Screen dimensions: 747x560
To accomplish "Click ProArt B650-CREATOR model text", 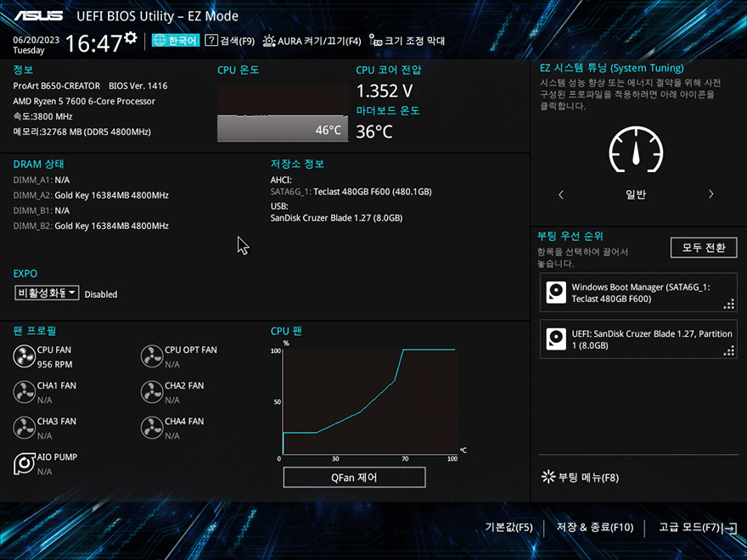I will coord(57,86).
